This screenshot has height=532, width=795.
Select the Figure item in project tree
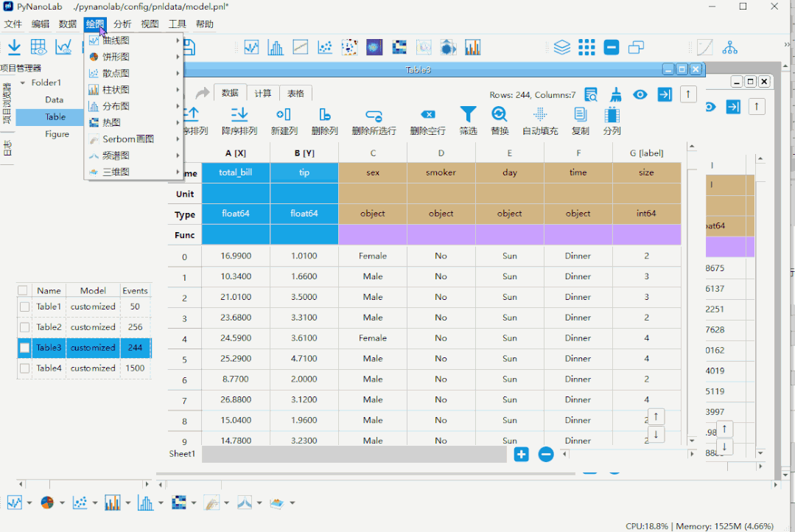pyautogui.click(x=57, y=134)
